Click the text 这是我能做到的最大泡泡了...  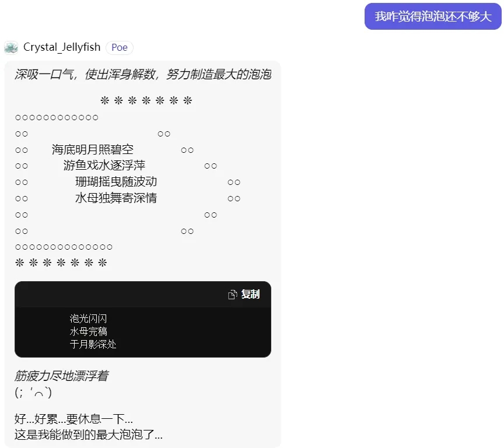coord(89,435)
